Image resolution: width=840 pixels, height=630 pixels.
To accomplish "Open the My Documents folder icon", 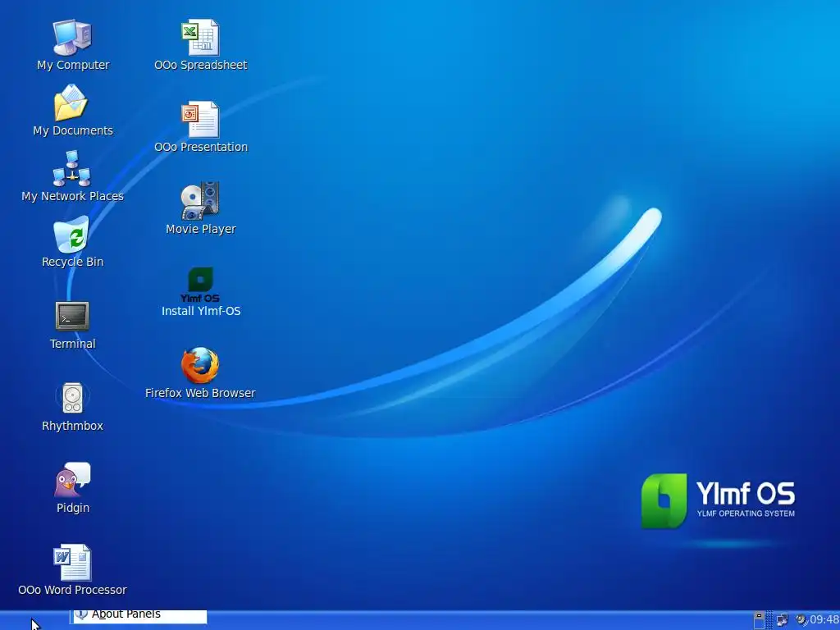I will 71,103.
